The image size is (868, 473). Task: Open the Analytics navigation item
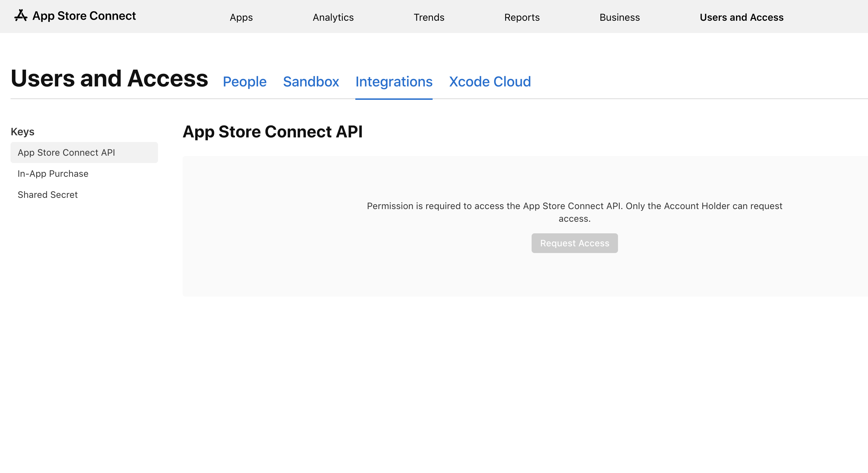tap(333, 17)
